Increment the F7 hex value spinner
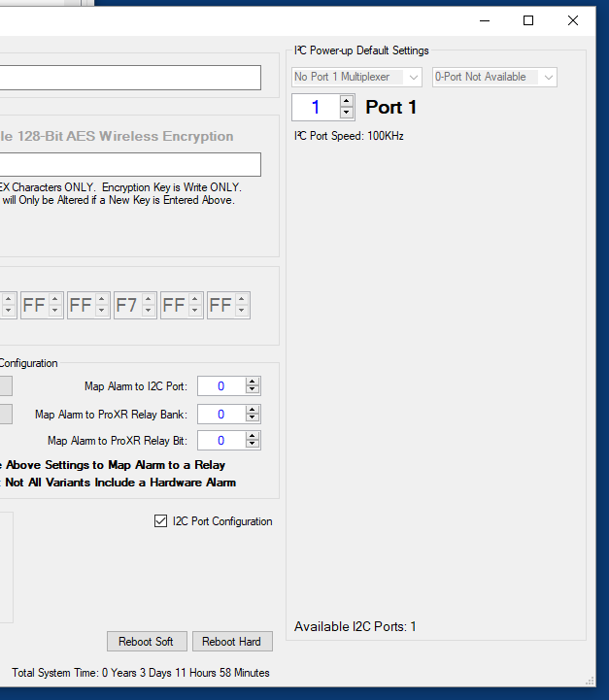Screen dimensions: 609x700 point(148,300)
